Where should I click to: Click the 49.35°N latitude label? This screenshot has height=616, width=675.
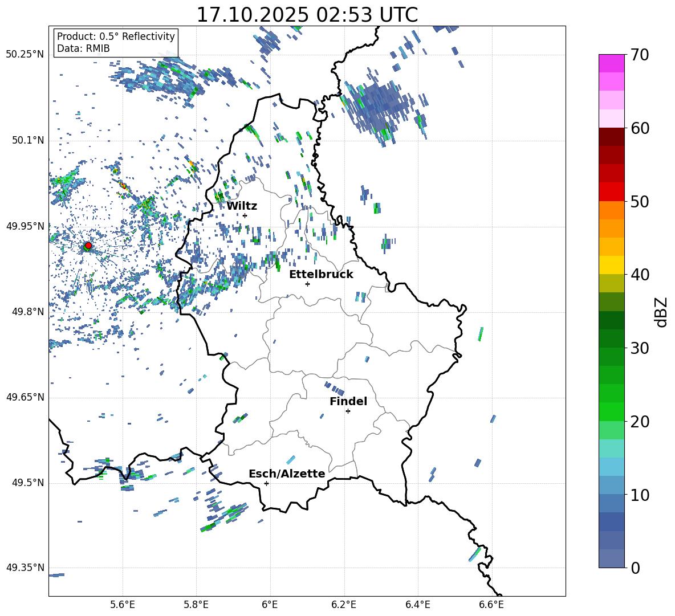tap(25, 568)
